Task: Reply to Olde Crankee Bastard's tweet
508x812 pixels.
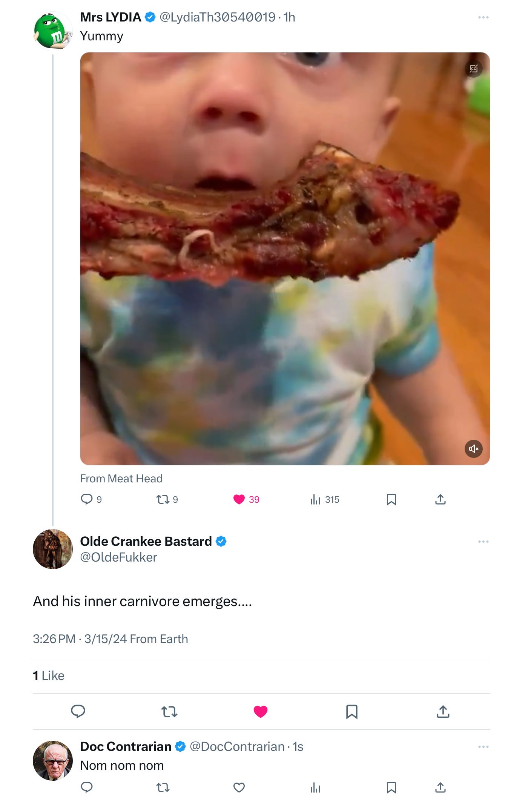Action: pyautogui.click(x=78, y=711)
